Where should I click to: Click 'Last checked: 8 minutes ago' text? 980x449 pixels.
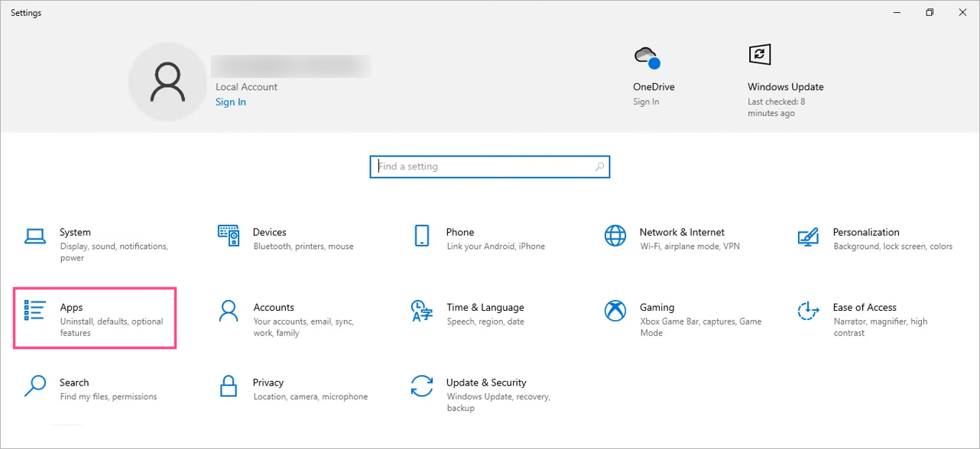coord(777,108)
